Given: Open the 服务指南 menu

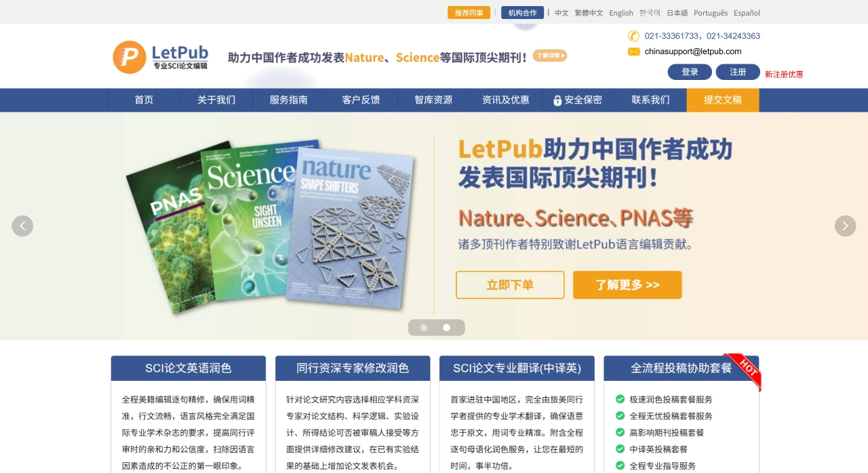Looking at the screenshot, I should (x=289, y=100).
